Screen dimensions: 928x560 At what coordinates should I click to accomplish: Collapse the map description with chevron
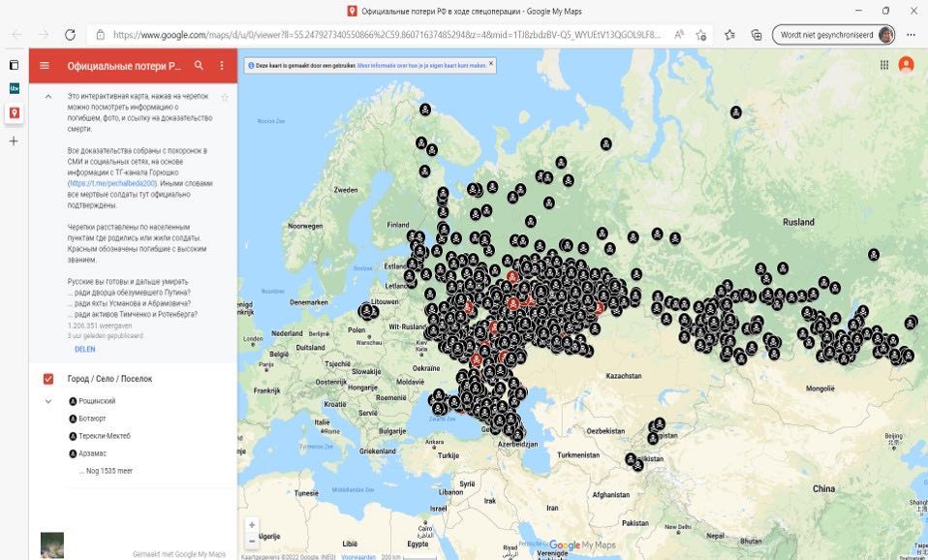48,97
